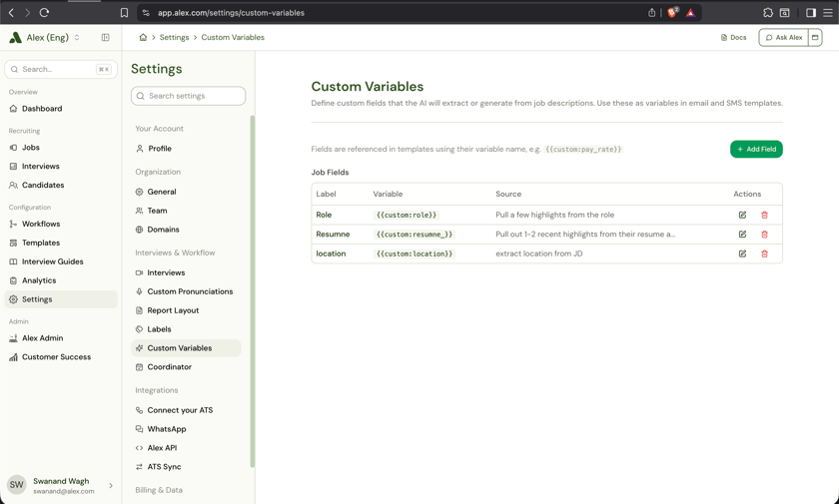Select Custom Variables settings item

click(186, 348)
